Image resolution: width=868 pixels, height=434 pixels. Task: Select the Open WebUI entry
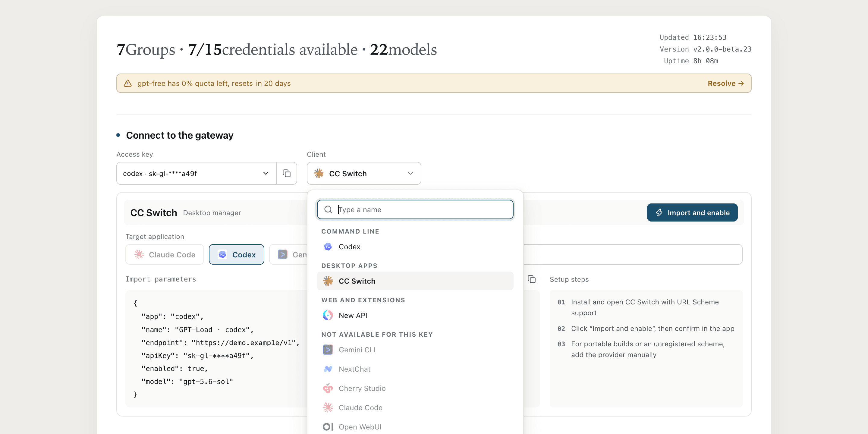point(415,426)
